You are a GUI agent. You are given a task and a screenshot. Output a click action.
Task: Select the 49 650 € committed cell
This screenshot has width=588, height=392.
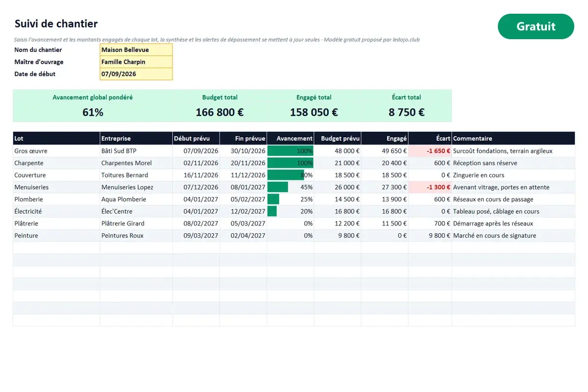pyautogui.click(x=385, y=151)
